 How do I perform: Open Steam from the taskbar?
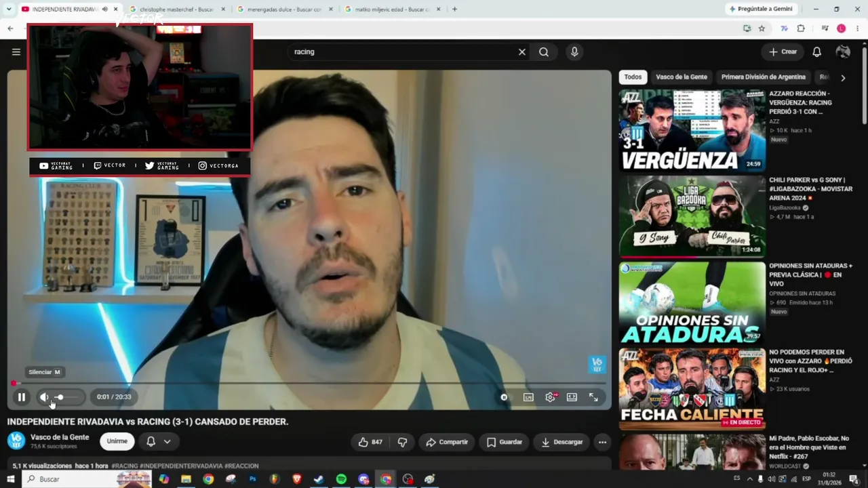click(319, 479)
